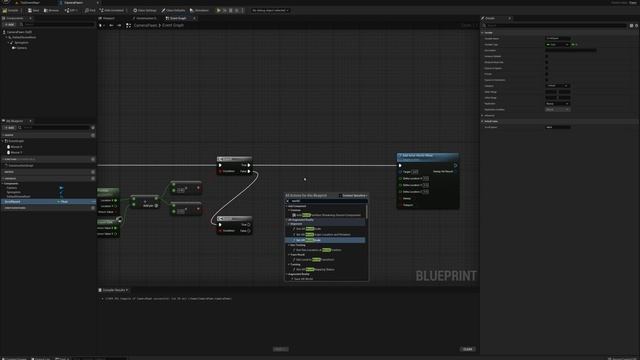The height and width of the screenshot is (360, 640).
Task: Add a new function with the Functions plus
Action: [93, 159]
